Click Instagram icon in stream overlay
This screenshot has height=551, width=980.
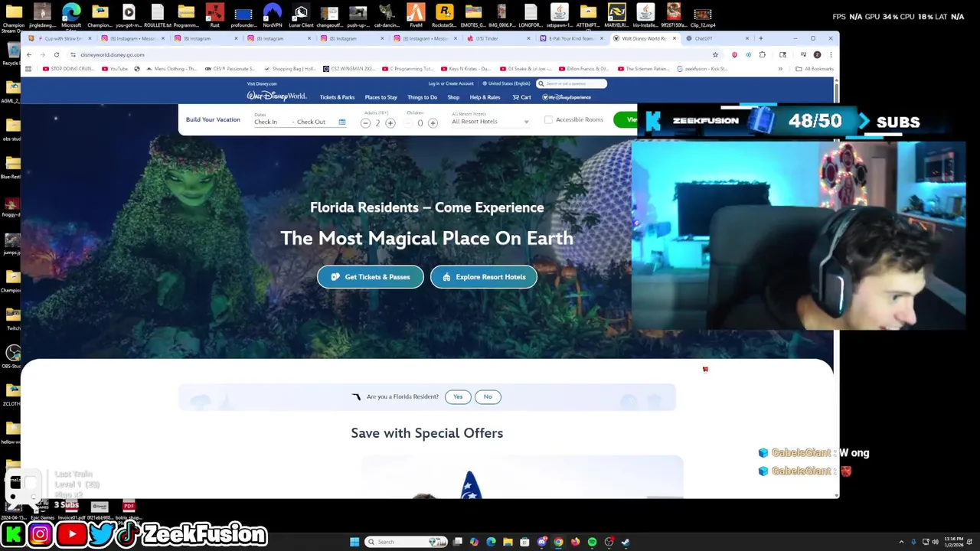click(x=41, y=534)
